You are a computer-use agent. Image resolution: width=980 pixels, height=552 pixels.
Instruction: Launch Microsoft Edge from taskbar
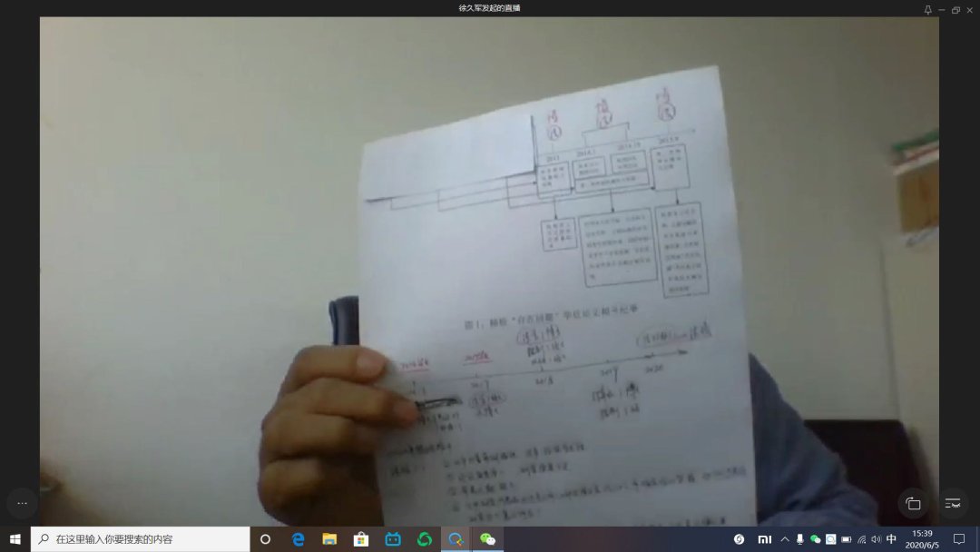298,539
